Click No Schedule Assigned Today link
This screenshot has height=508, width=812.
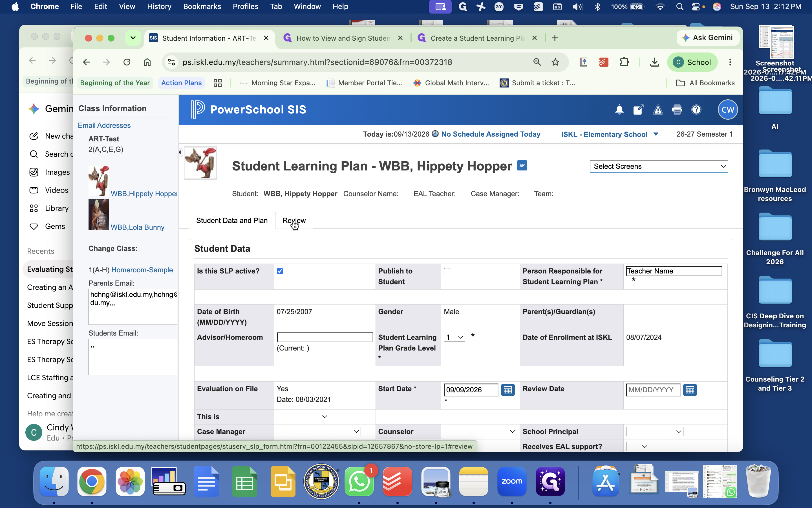point(491,134)
